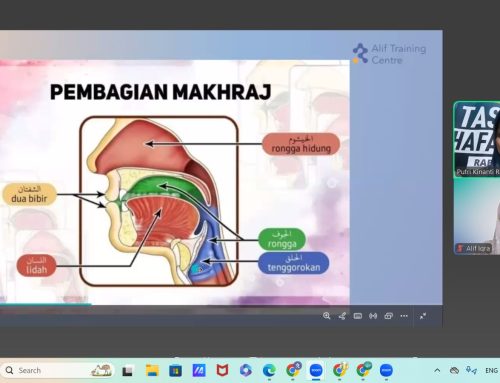Open the third Chrome icon with green badge
The image size is (500, 383).
[363, 370]
